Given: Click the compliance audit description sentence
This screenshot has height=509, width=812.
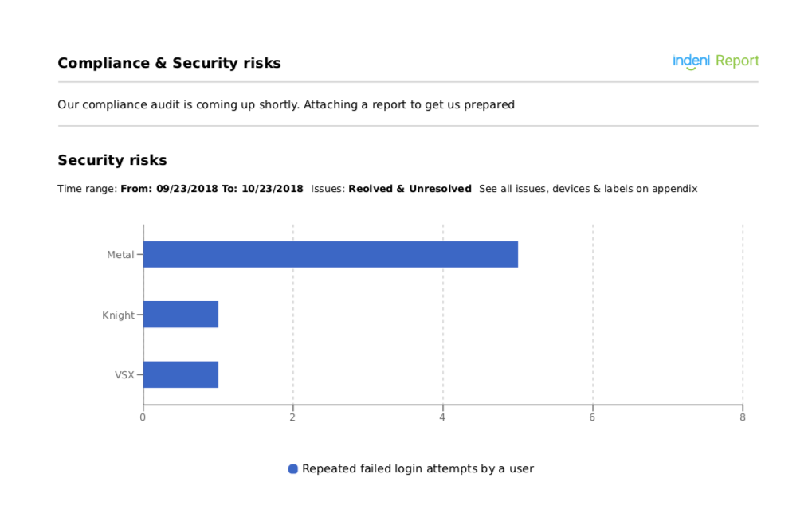Looking at the screenshot, I should tap(286, 104).
